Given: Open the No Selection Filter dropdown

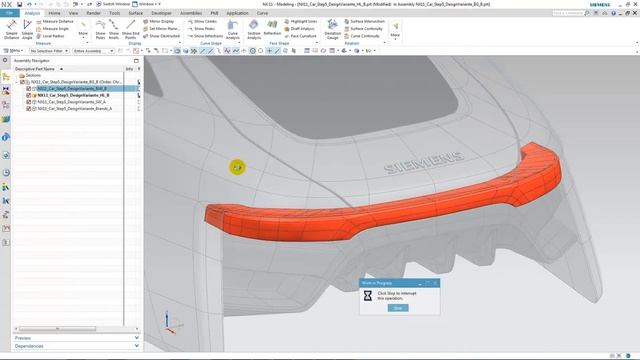Looking at the screenshot, I should (49, 51).
